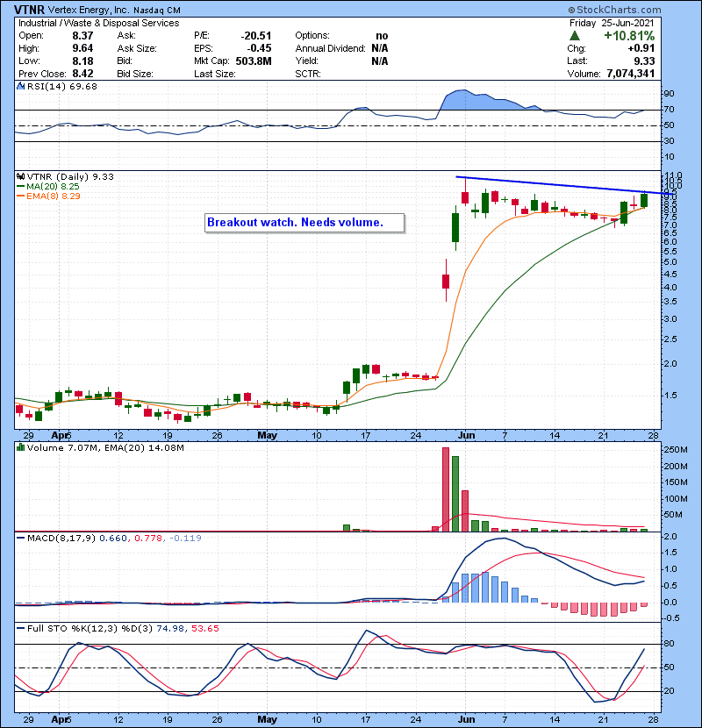This screenshot has height=728, width=702.
Task: Select the High value 9.64
Action: coord(82,48)
